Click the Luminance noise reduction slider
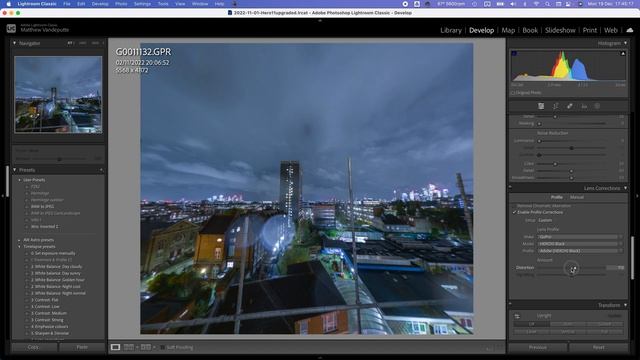The image size is (640, 360). pyautogui.click(x=571, y=141)
